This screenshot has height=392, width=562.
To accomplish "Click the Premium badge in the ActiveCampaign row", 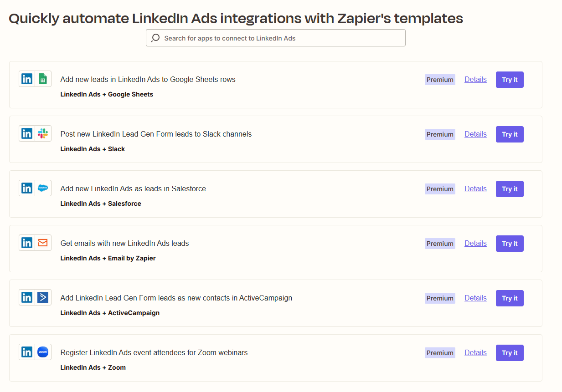I will [x=440, y=298].
